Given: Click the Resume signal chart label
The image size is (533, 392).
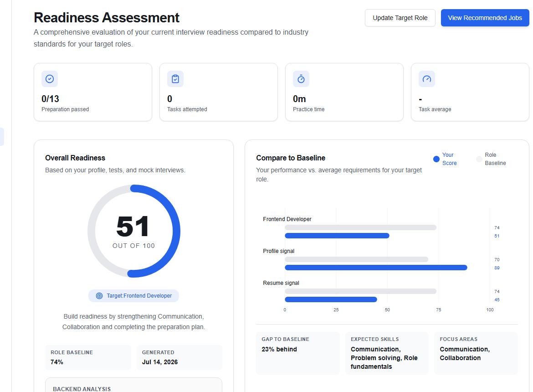Looking at the screenshot, I should pos(281,283).
